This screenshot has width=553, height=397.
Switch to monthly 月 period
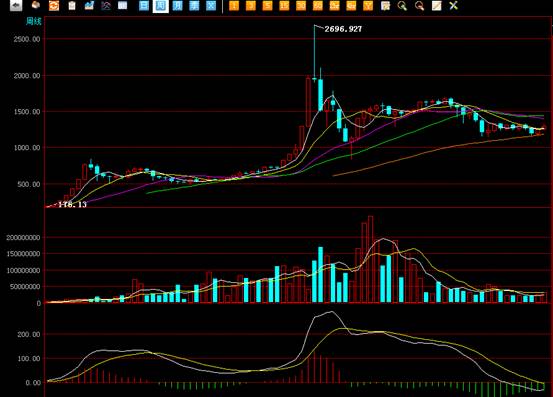coord(177,5)
